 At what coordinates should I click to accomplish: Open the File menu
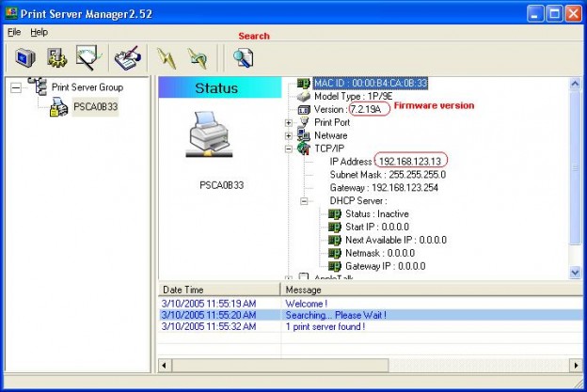[x=13, y=32]
